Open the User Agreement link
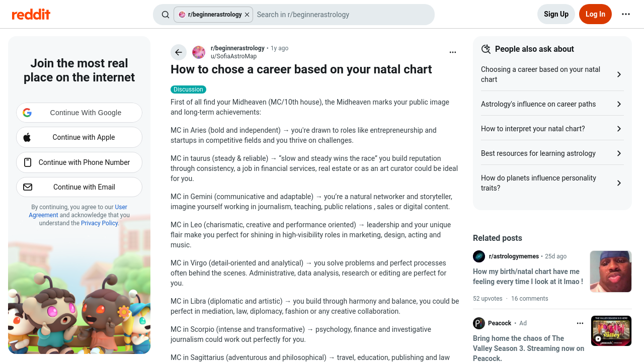 pos(78,211)
